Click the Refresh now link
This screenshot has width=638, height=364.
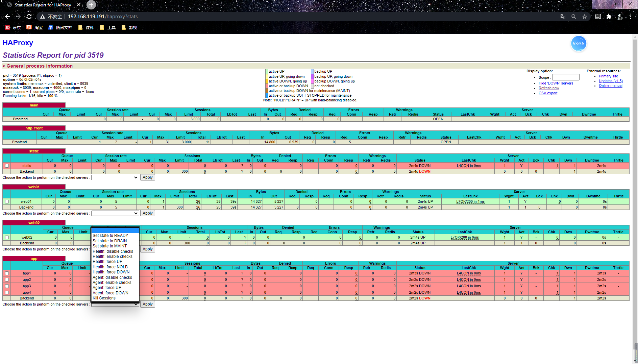[x=549, y=88]
